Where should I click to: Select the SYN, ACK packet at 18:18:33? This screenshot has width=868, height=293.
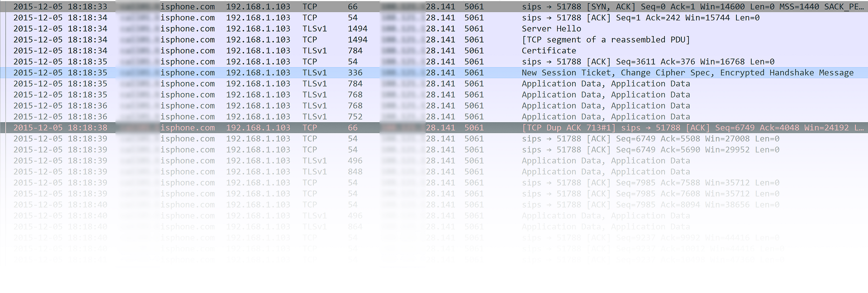click(434, 7)
